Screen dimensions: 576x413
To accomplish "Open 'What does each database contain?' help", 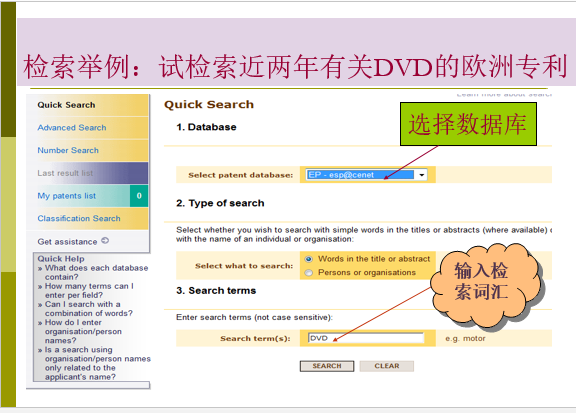I will point(96,272).
